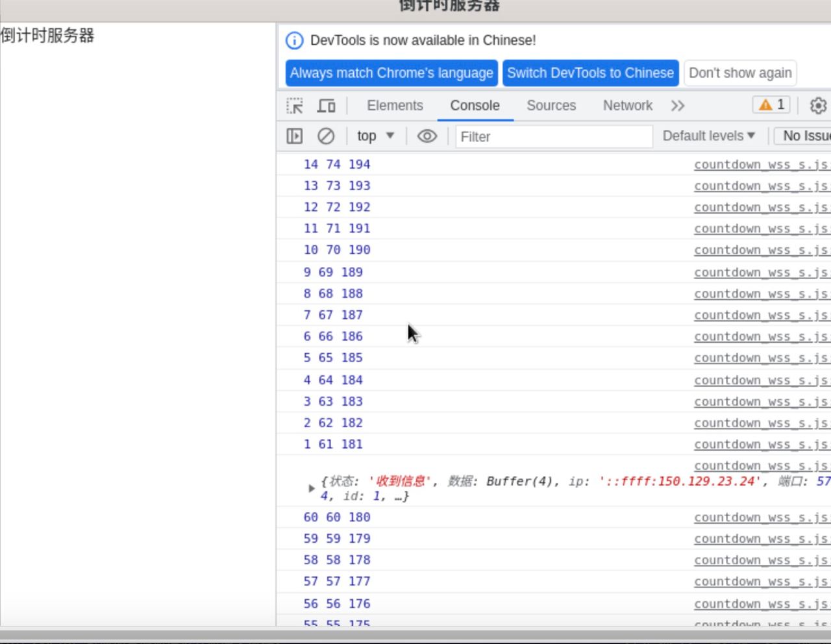
Task: Click the log text 11 71 191
Action: point(337,229)
